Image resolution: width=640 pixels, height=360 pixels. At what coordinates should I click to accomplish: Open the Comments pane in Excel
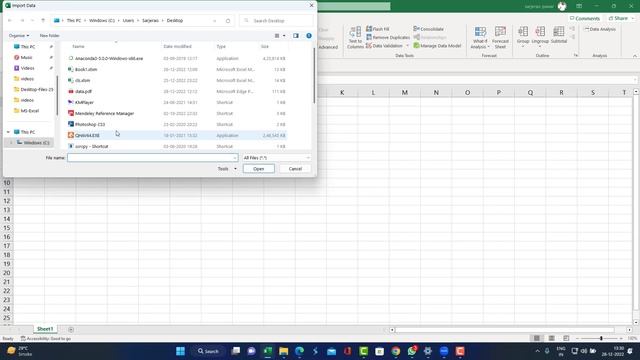585,18
